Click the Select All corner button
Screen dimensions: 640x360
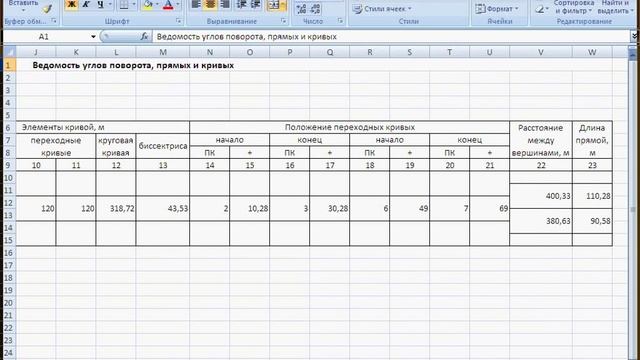(x=9, y=52)
